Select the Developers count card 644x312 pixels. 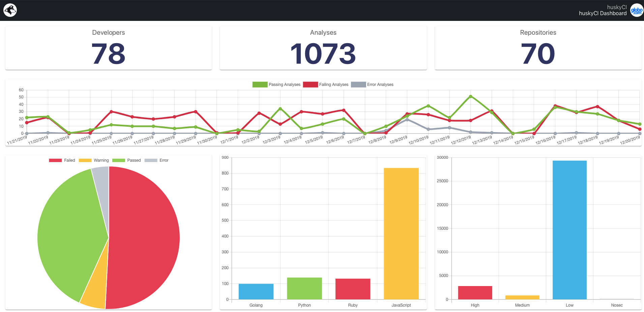coord(109,48)
